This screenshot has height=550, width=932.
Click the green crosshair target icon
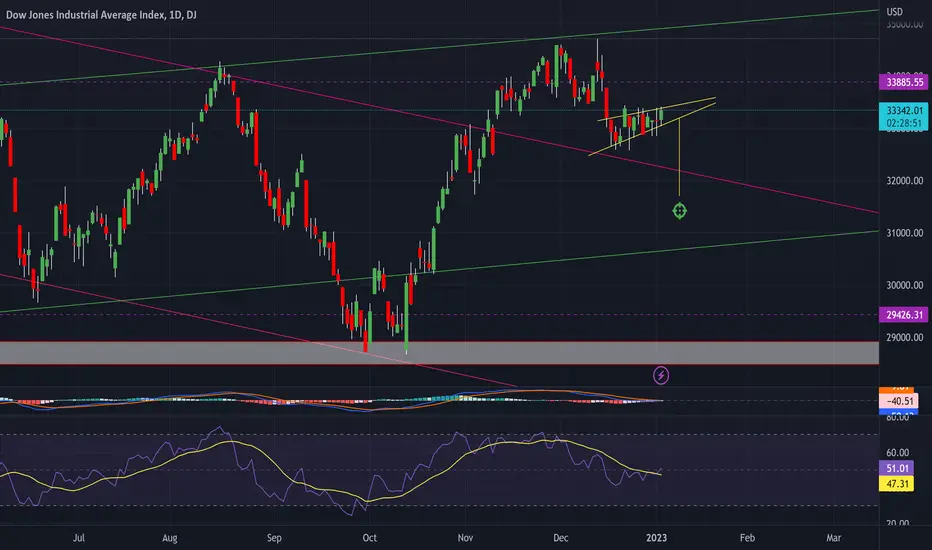679,210
